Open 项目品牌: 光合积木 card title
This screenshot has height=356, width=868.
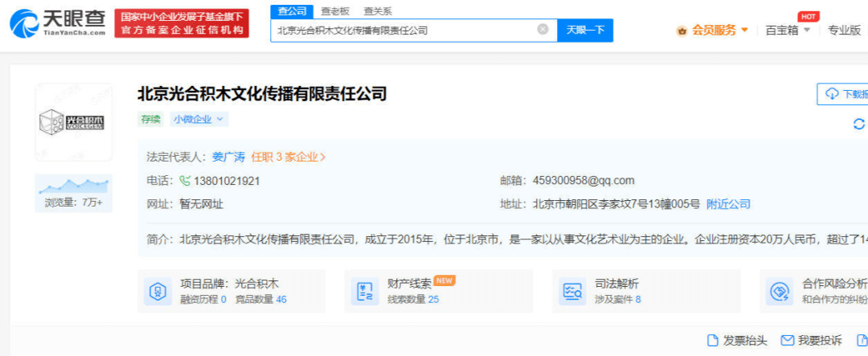229,284
